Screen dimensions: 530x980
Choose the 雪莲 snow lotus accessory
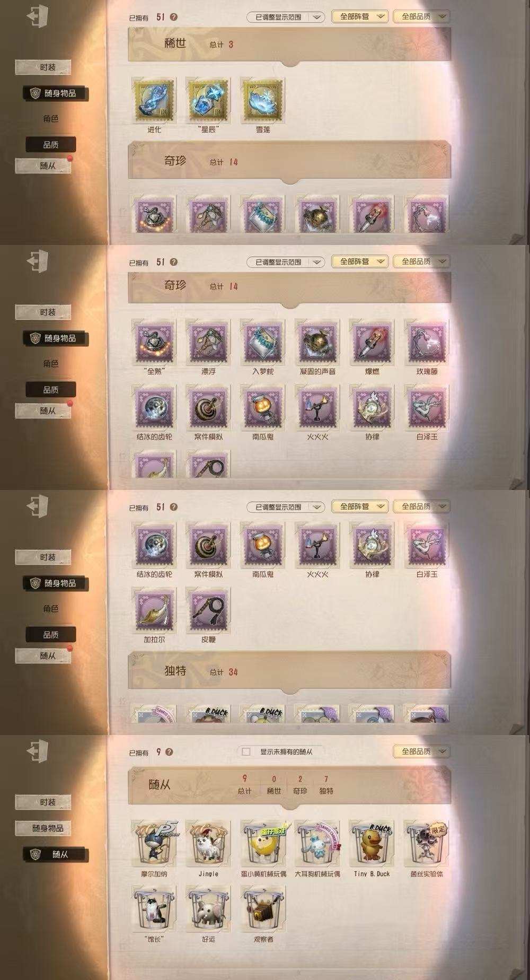point(263,101)
